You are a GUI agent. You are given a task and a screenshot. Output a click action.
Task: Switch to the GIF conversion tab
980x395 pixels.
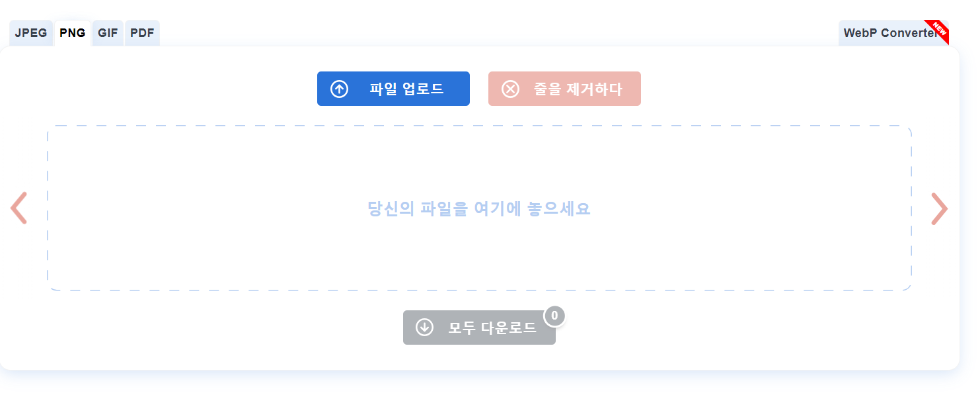click(x=107, y=32)
